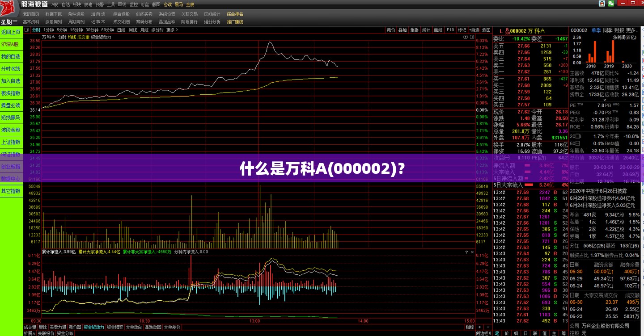Select the 成交量 bottom indicator tab

pyautogui.click(x=30, y=328)
